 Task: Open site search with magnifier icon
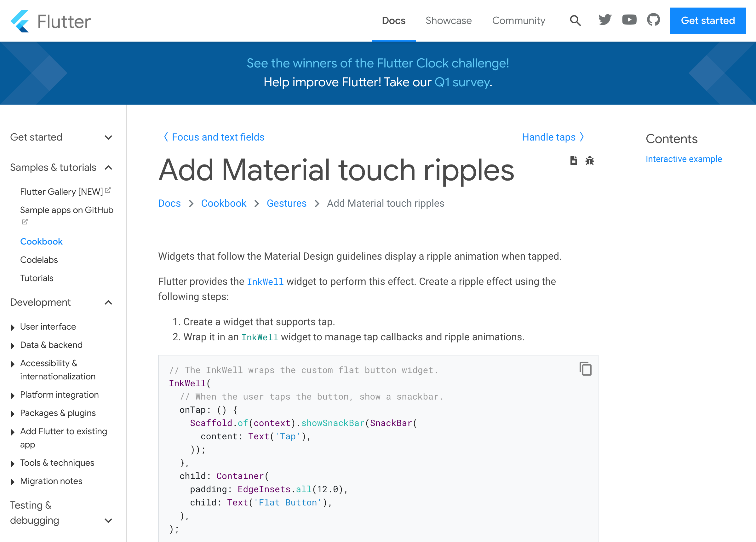pos(575,21)
